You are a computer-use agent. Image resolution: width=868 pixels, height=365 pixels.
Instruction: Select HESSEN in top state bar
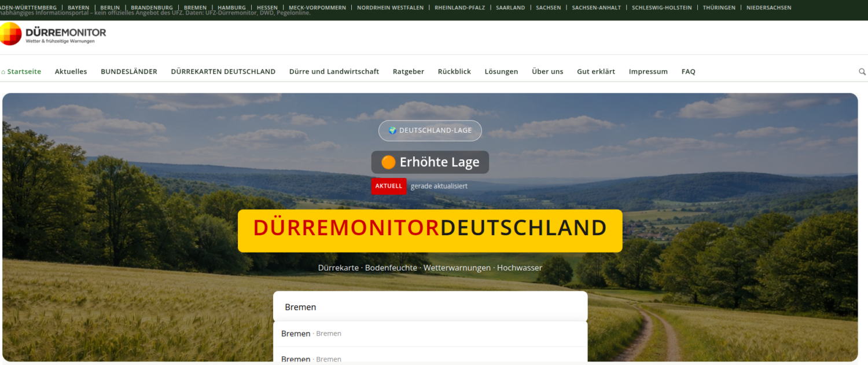pos(267,8)
